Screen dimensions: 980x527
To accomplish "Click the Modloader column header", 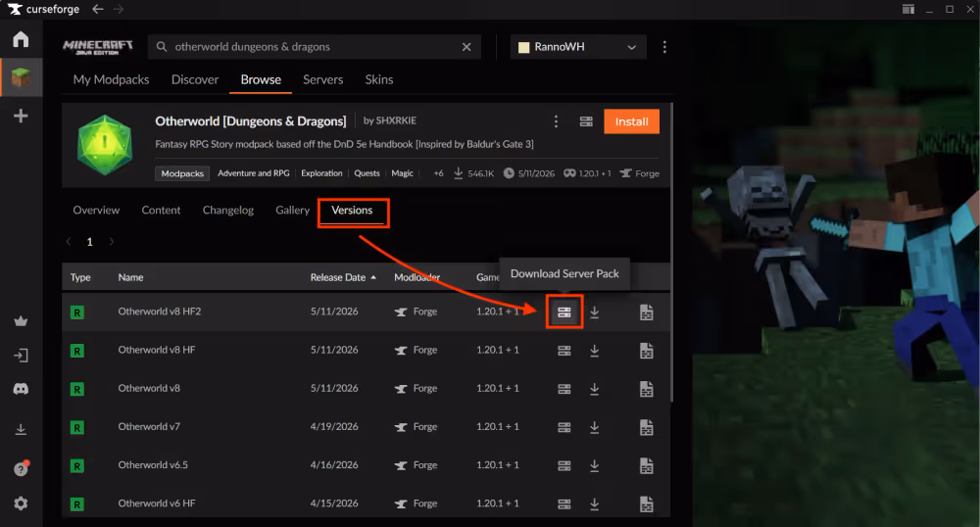I will tap(416, 277).
